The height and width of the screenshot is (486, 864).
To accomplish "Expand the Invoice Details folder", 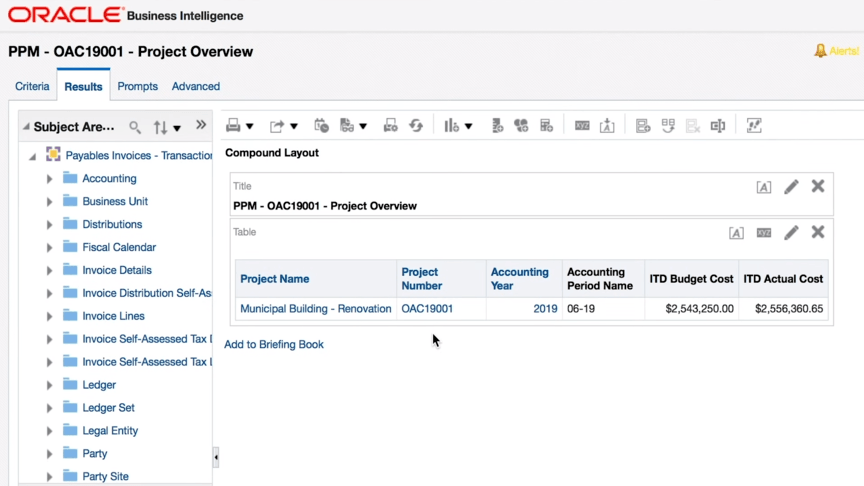I will (x=49, y=271).
